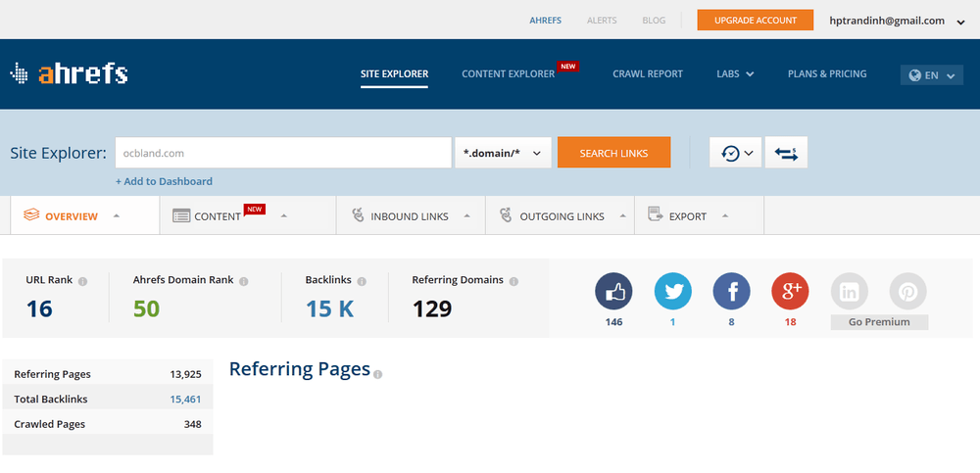The width and height of the screenshot is (980, 473).
Task: Click the Referring Pages heading info icon
Action: 377,374
